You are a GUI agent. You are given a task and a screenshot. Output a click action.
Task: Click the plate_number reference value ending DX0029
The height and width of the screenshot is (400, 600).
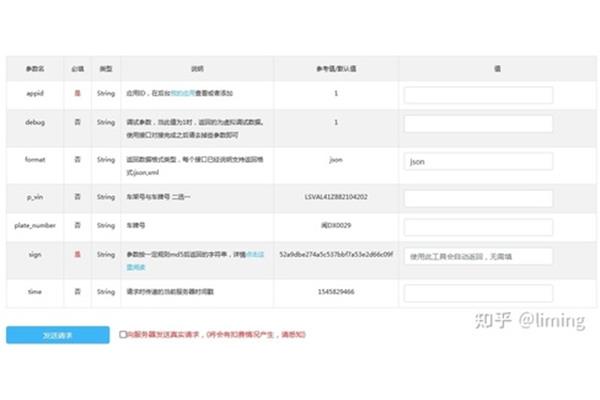click(x=336, y=225)
